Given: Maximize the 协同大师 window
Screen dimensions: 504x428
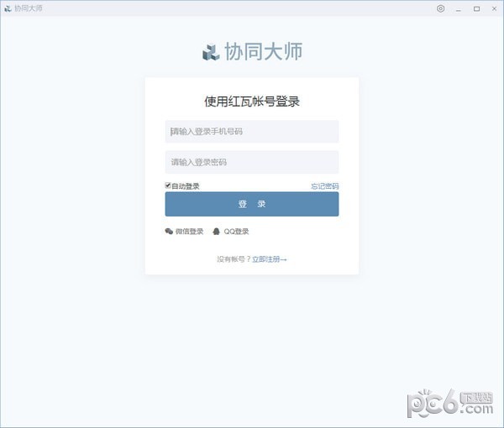Looking at the screenshot, I should [476, 9].
